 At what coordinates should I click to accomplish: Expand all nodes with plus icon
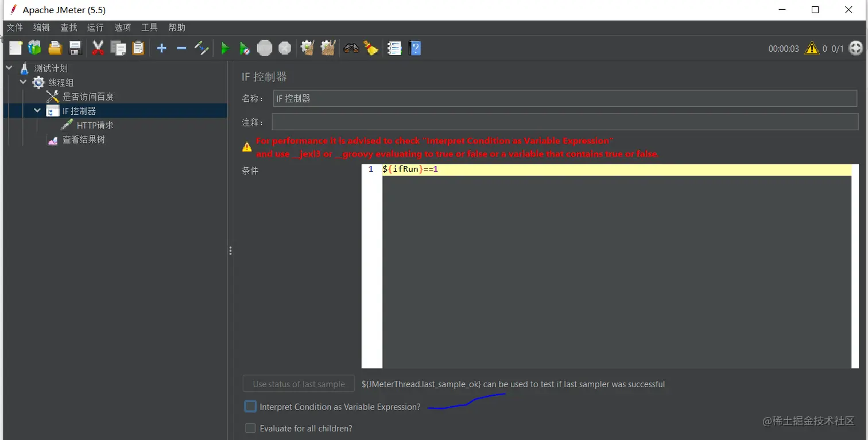(x=162, y=48)
